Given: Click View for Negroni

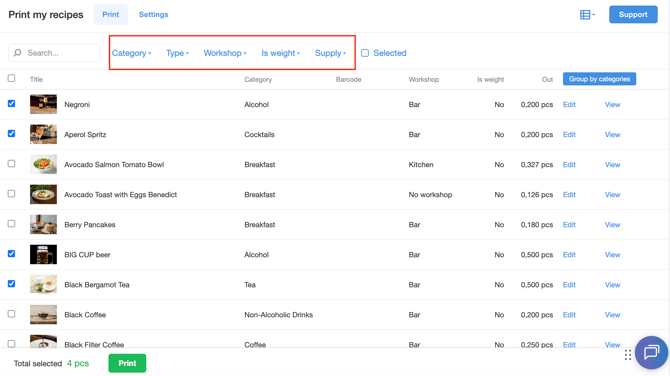Looking at the screenshot, I should click(x=612, y=105).
